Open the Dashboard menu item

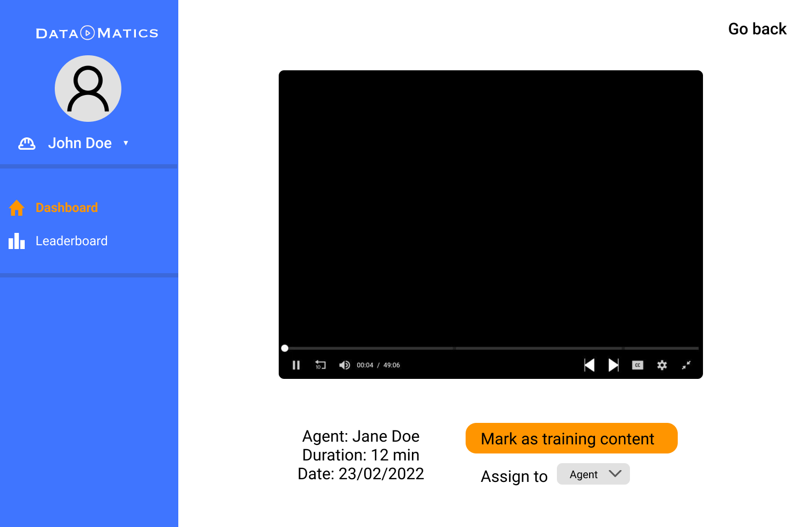(x=67, y=208)
